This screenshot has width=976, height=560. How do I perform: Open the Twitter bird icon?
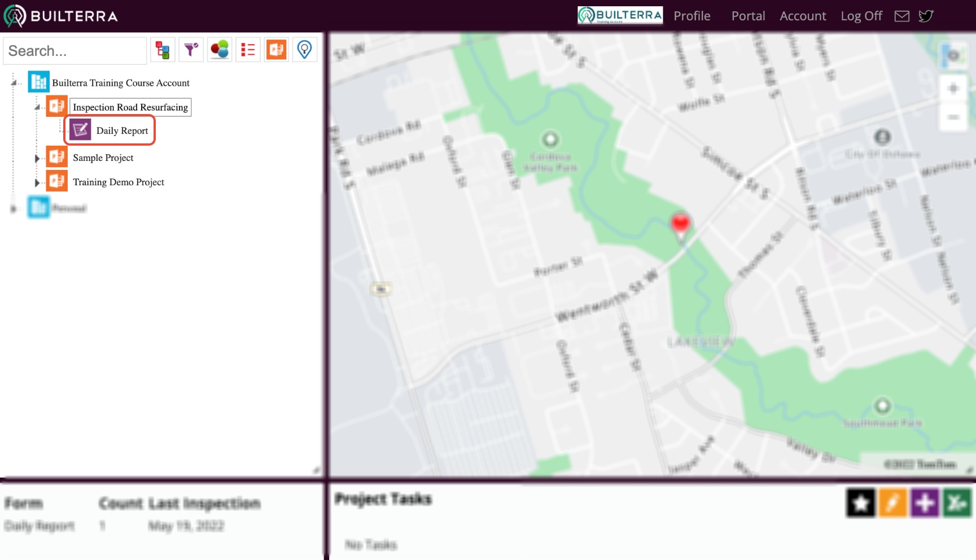point(926,16)
